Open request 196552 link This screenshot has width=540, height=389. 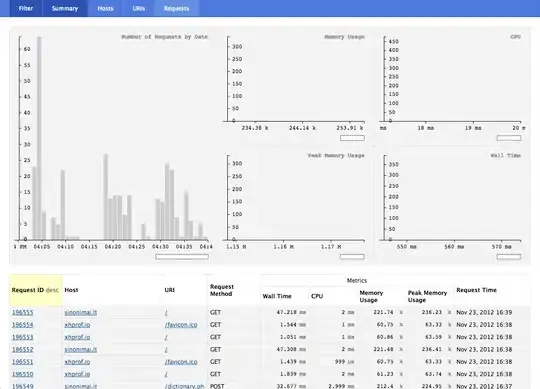click(23, 349)
